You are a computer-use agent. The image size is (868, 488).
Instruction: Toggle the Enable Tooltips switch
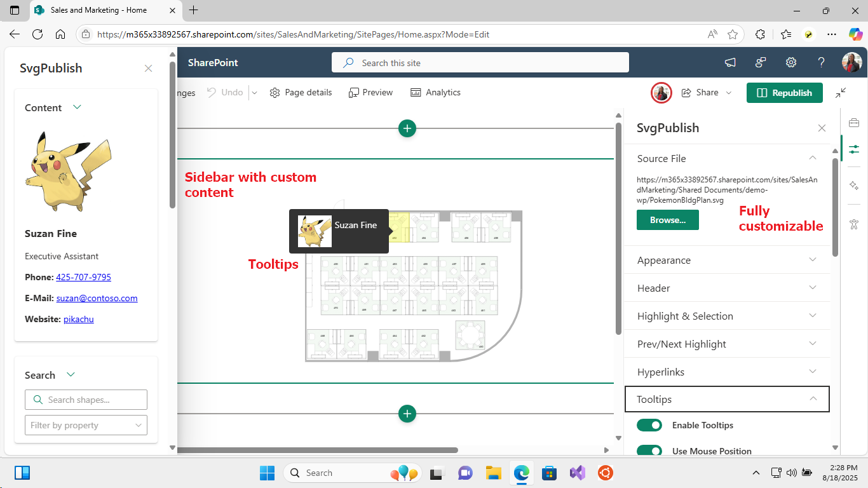(649, 425)
